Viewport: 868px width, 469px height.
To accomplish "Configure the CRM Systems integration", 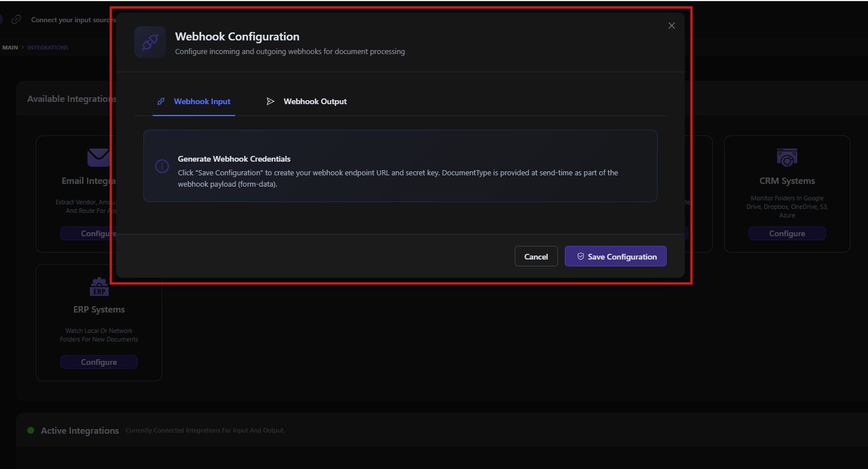I will 787,233.
